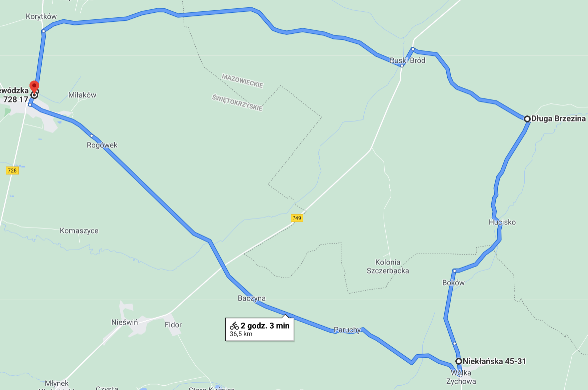Click the Baczyna place label
The image size is (588, 390).
251,298
